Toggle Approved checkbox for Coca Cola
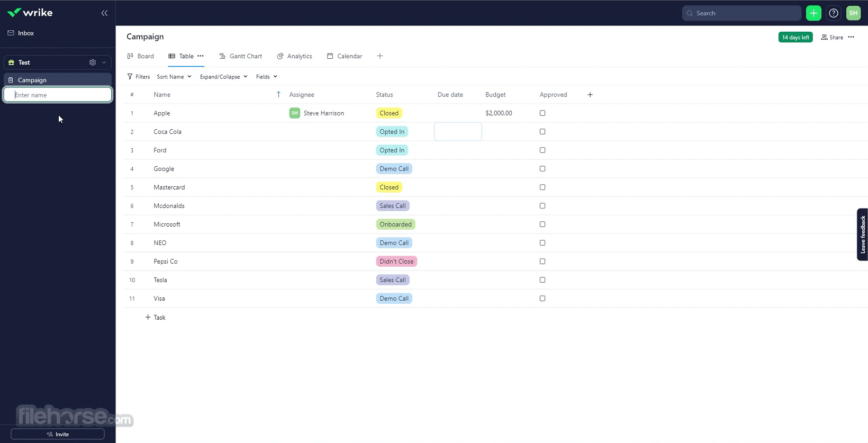Screen dimensions: 868x443 [542, 132]
